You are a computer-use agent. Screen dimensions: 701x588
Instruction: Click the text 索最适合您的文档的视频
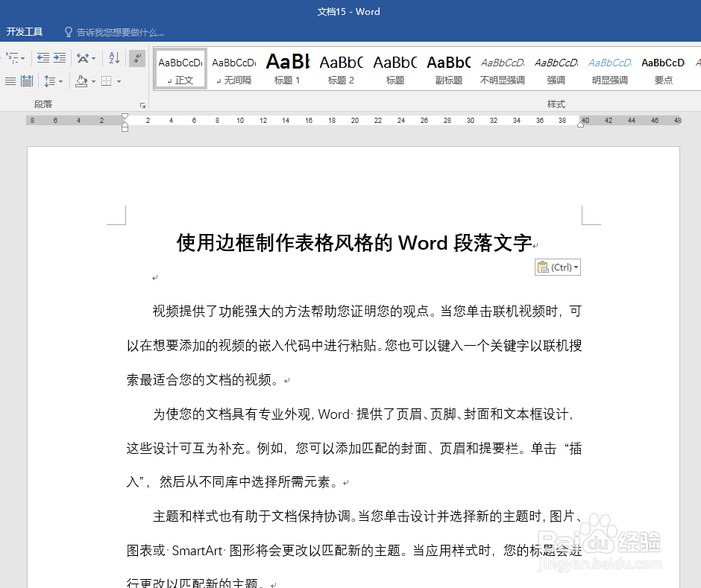(204, 380)
